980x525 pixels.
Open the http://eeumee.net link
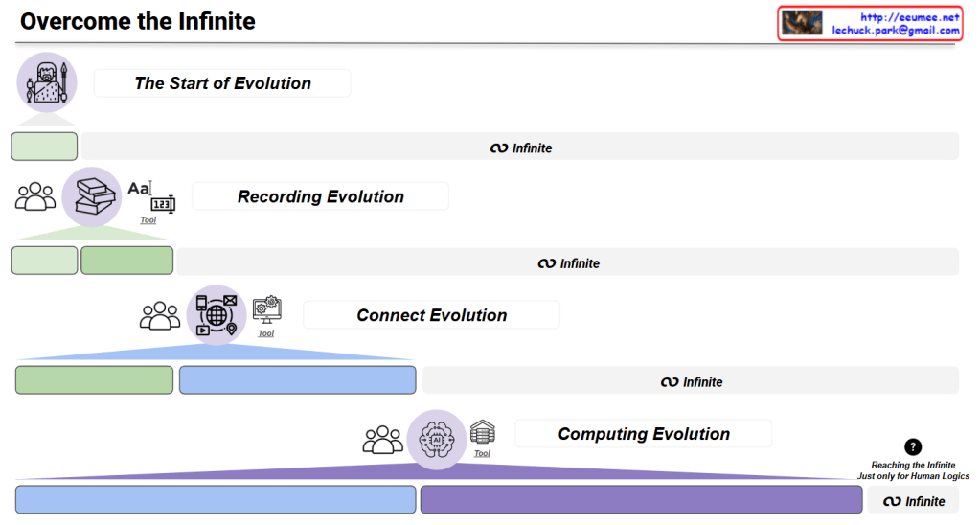coord(909,17)
